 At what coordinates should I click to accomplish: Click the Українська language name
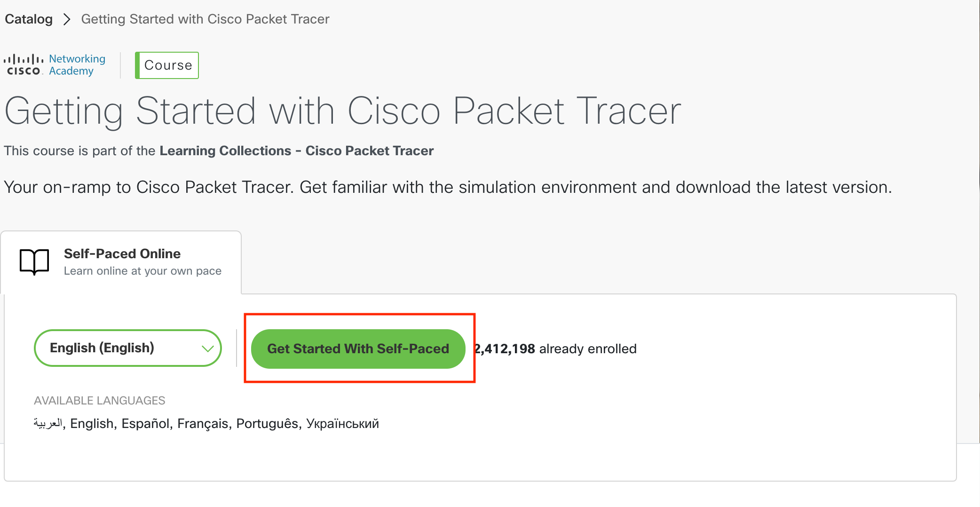tap(342, 424)
